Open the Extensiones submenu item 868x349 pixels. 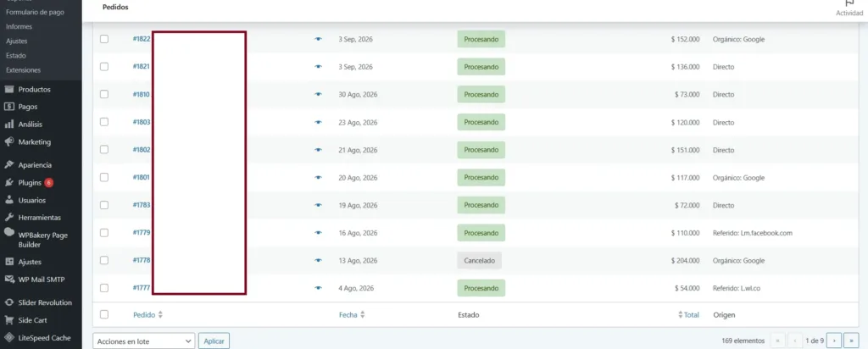click(x=23, y=70)
